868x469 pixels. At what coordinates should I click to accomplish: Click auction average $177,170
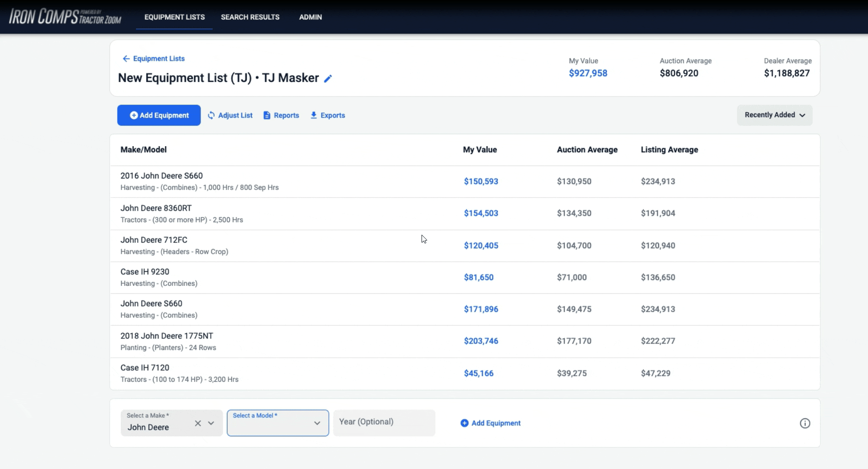(574, 341)
